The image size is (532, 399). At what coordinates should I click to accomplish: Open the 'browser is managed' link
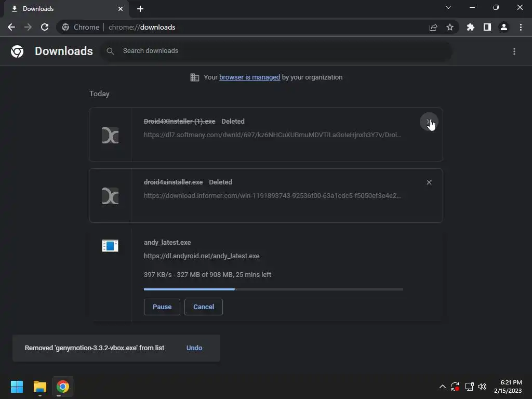click(x=249, y=77)
